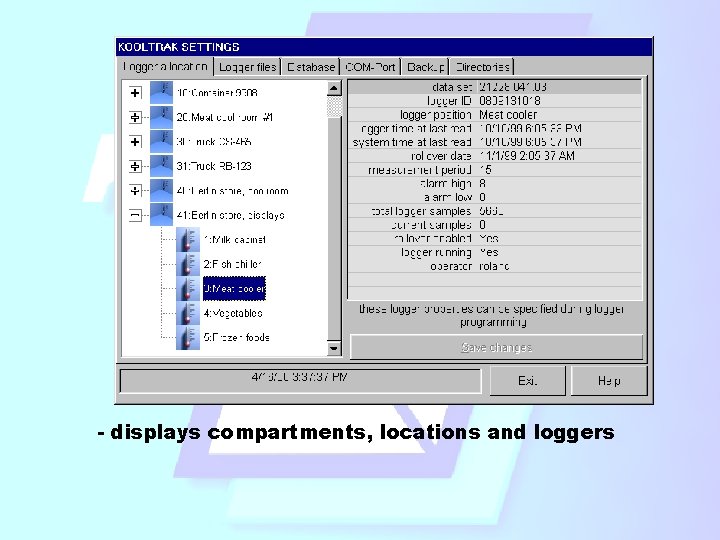This screenshot has height=540, width=720.
Task: Switch to the Directories tab
Action: point(482,67)
